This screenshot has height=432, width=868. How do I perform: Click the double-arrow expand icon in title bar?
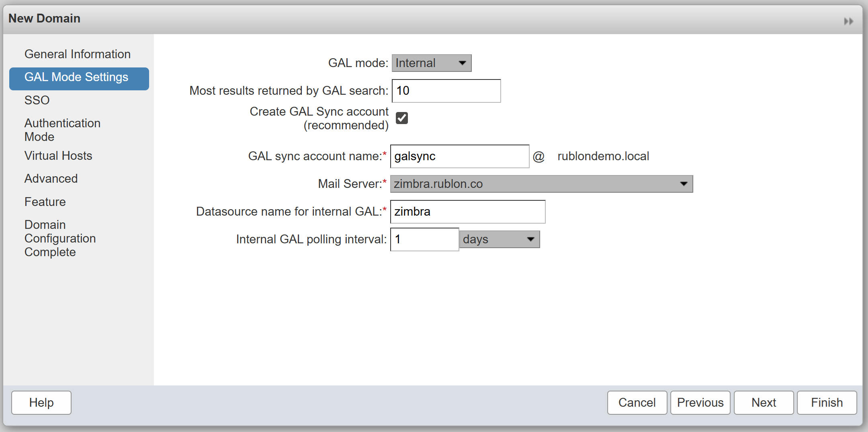tap(848, 21)
